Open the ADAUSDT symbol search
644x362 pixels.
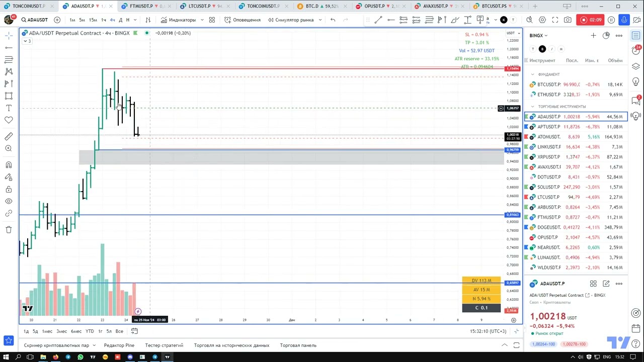tap(35, 20)
